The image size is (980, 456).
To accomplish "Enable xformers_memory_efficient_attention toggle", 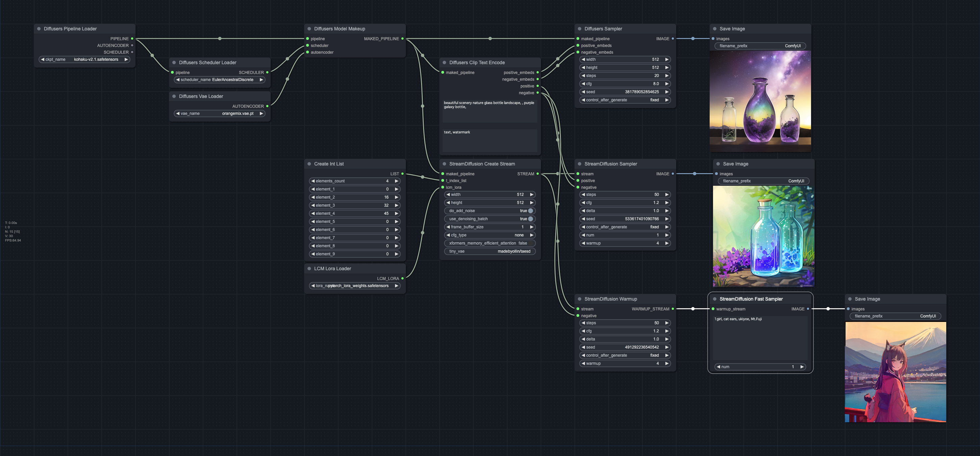I will coord(530,243).
